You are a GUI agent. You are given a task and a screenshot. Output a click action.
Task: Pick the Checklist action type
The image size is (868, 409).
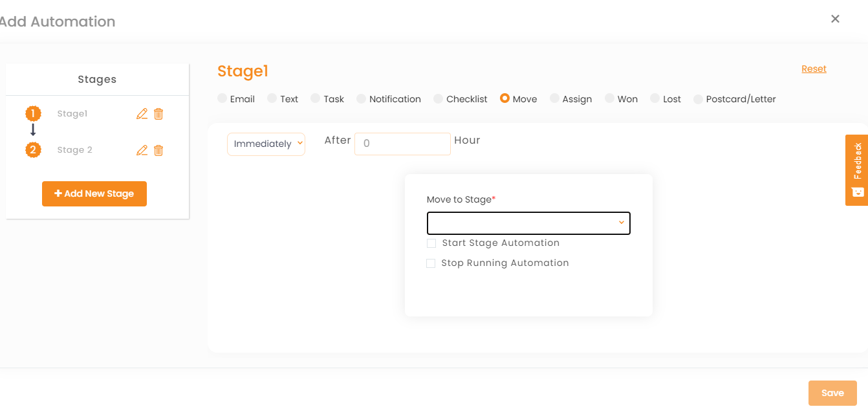tap(439, 98)
